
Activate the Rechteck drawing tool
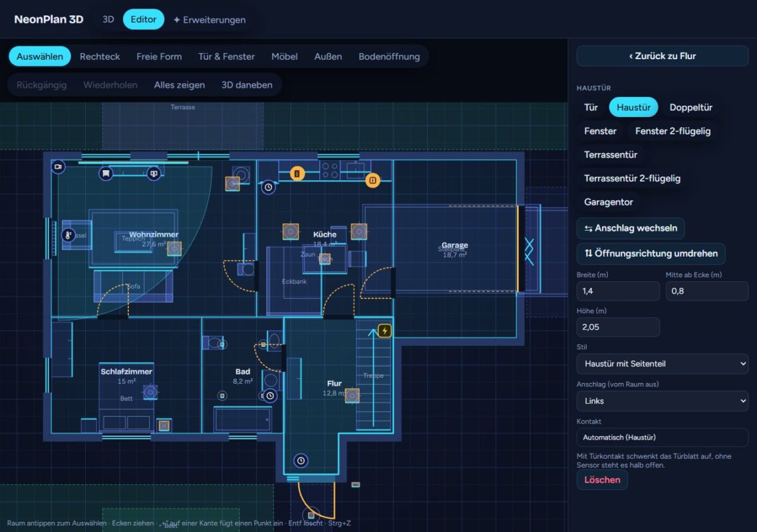(100, 57)
